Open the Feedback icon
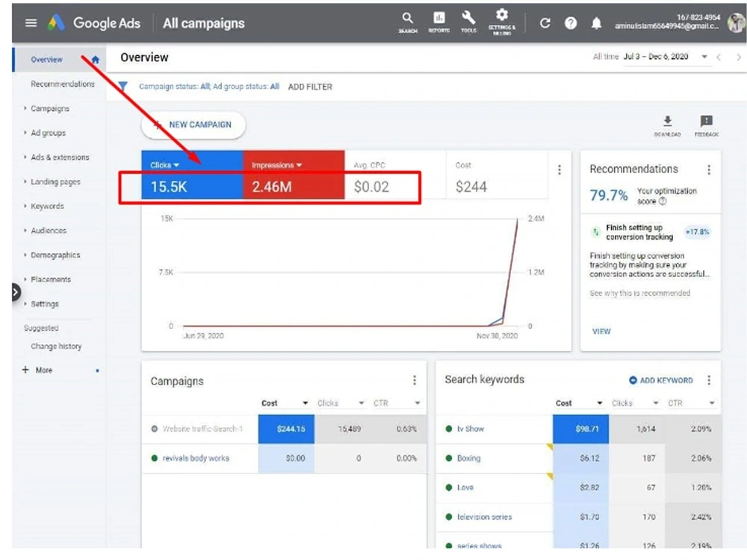 click(706, 125)
